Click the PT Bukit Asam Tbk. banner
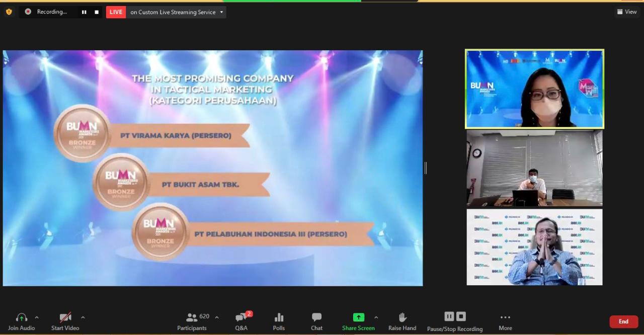The height and width of the screenshot is (335, 644). [209, 185]
